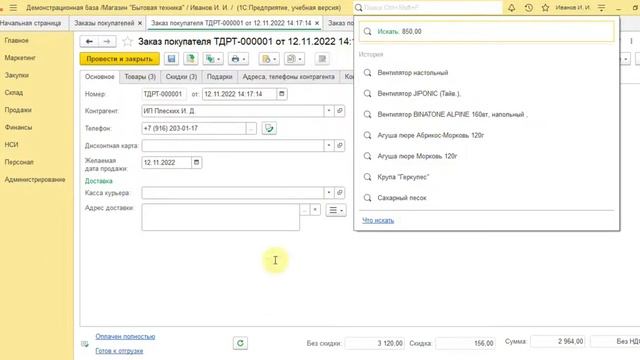Image resolution: width=640 pixels, height=360 pixels.
Task: Select history item Вентилятор BINATONE ALPINE
Action: pos(452,115)
